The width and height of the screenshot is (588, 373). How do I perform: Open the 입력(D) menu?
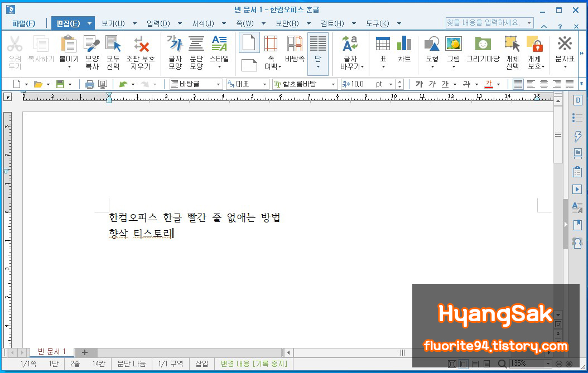tap(158, 23)
